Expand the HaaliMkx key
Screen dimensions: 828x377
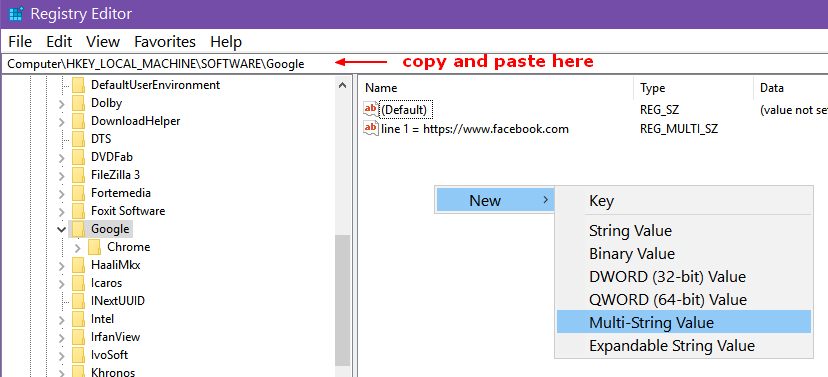62,265
